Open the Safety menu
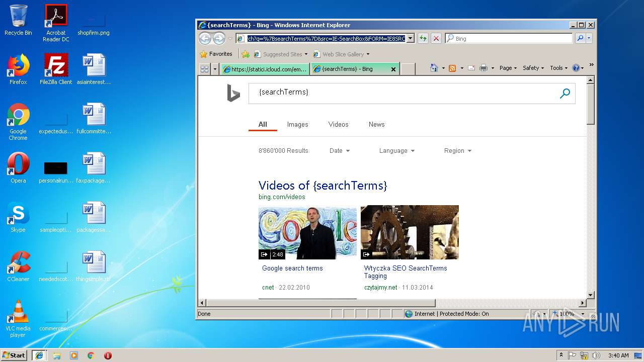This screenshot has width=644, height=362. 533,68
